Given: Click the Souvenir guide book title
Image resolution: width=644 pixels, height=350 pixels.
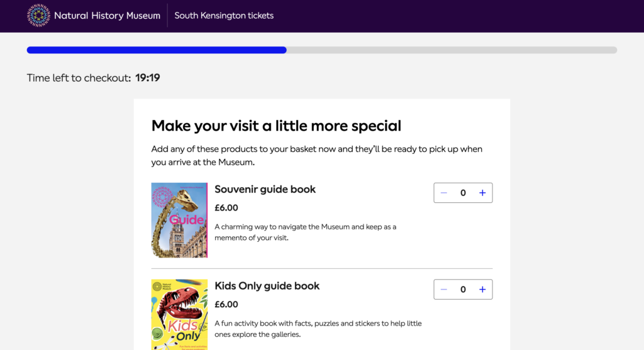Looking at the screenshot, I should [x=265, y=189].
